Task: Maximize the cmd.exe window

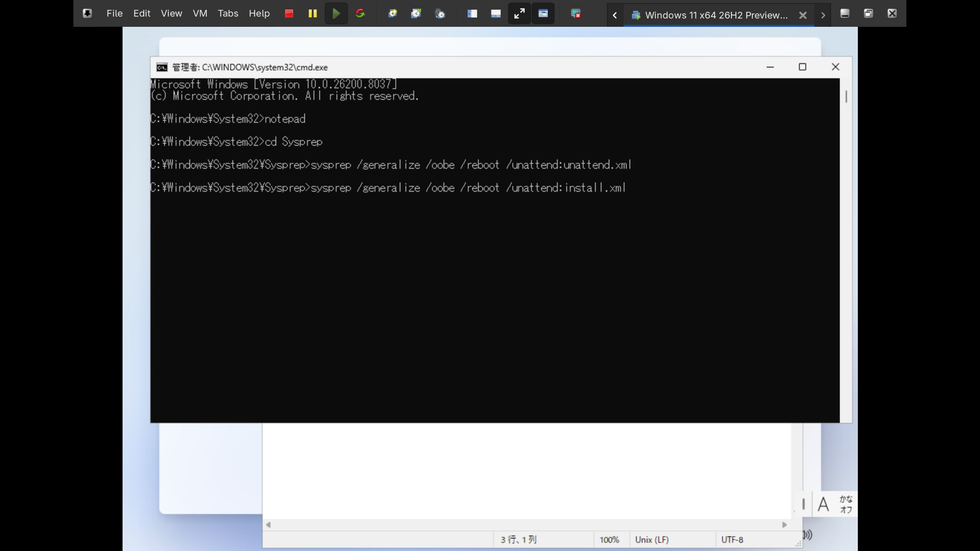Action: tap(803, 67)
